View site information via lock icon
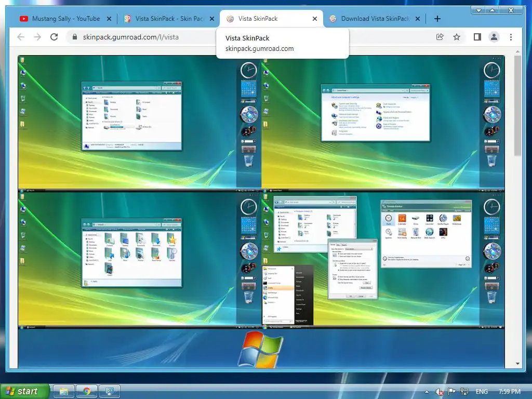532x399 pixels. 75,37
